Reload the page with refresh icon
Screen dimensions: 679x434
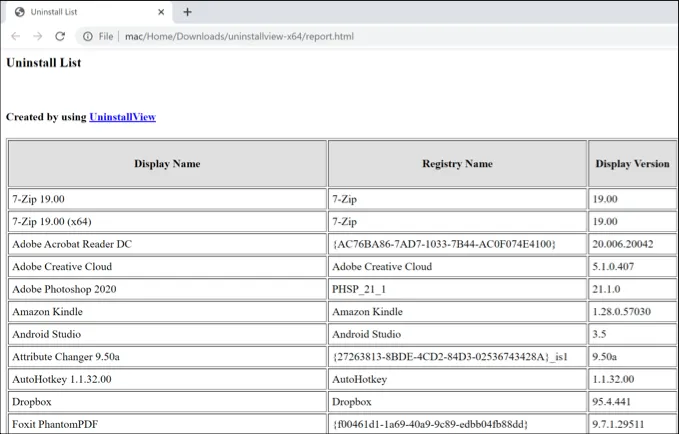[60, 36]
